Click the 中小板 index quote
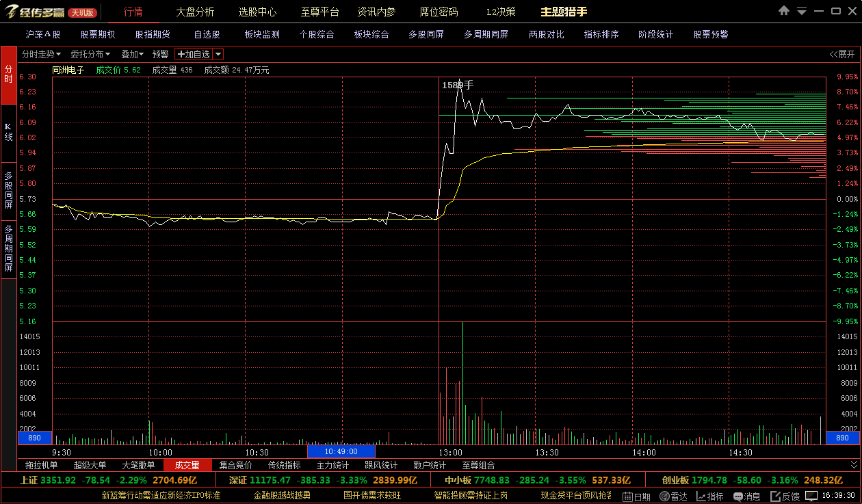 point(538,480)
